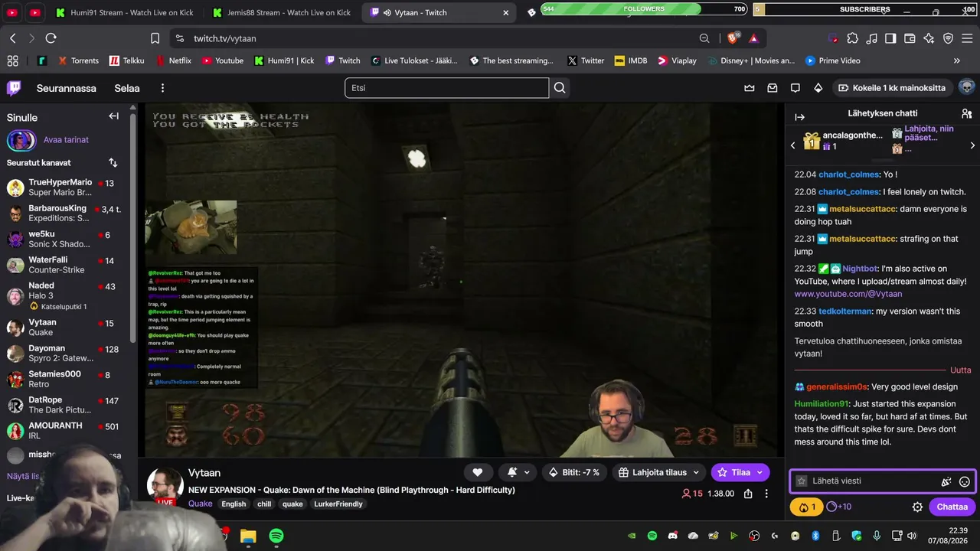Bookmark this page icon in toolbar
980x551 pixels.
click(155, 38)
